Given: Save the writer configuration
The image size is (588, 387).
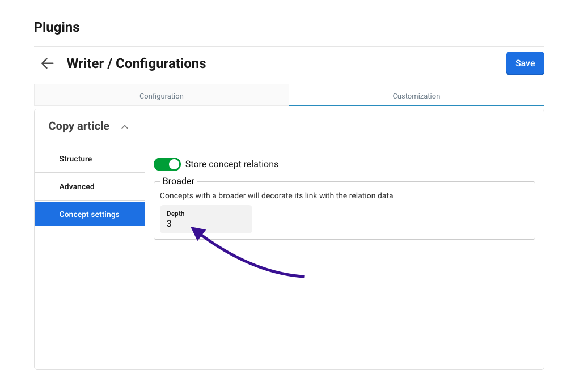Looking at the screenshot, I should [524, 63].
